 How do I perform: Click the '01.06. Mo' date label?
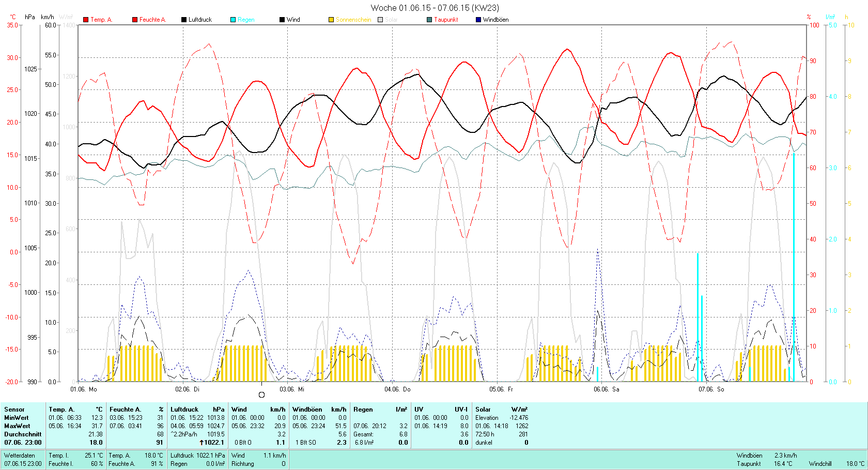[x=84, y=389]
